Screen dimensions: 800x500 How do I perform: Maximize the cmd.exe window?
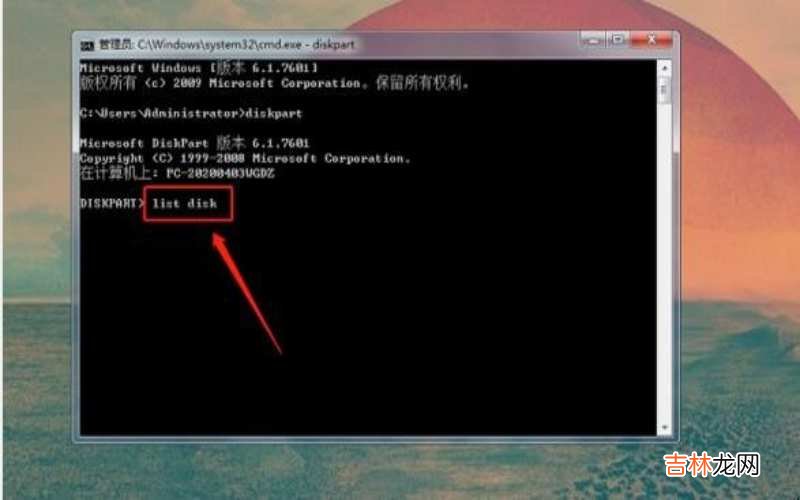618,40
